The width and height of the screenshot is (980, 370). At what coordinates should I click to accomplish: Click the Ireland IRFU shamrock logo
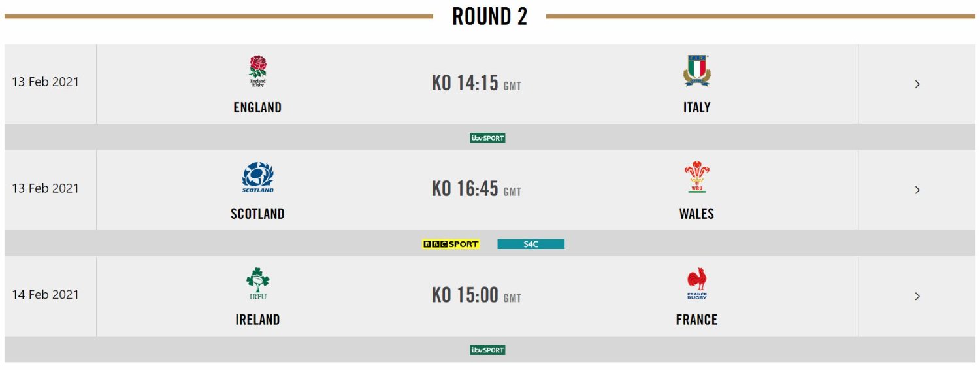257,284
